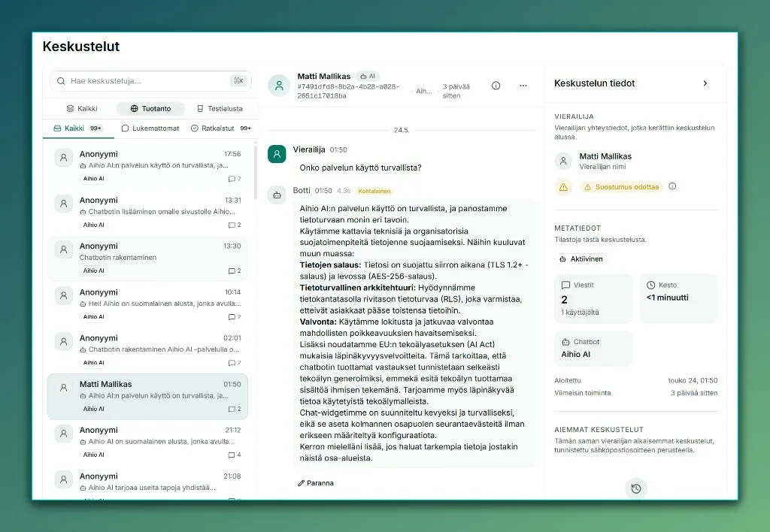Open conversation info via header info icon
770x532 pixels.
tap(496, 86)
